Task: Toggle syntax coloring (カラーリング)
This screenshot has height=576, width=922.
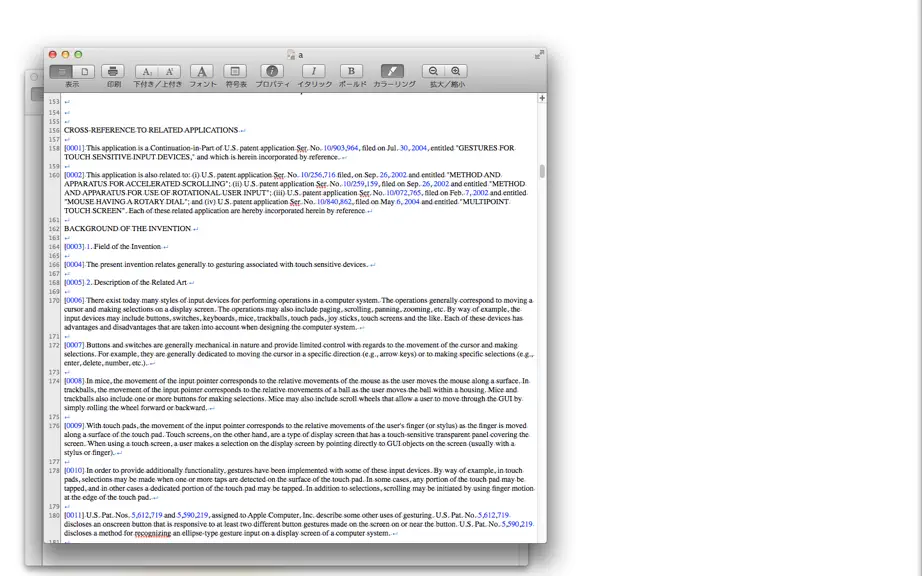Action: point(392,72)
